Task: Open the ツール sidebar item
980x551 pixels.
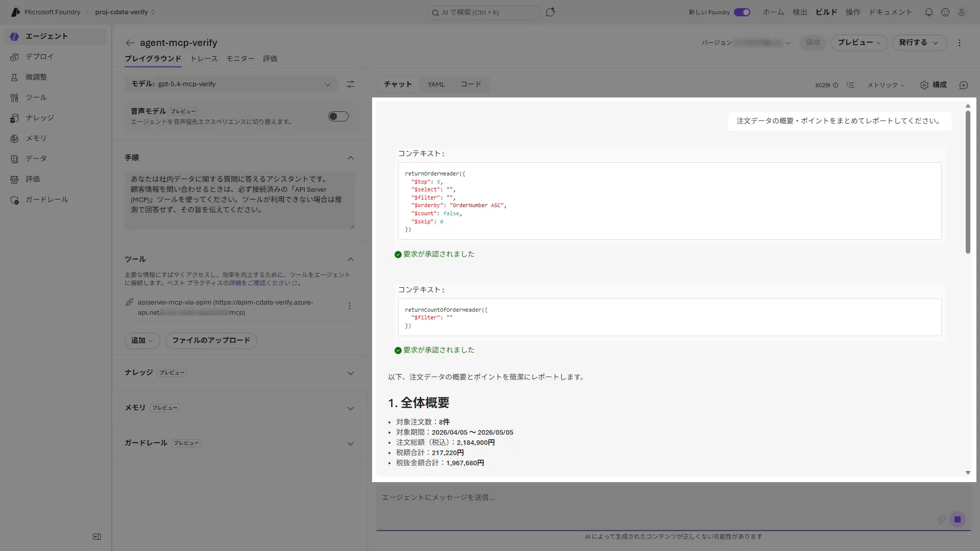Action: click(56, 97)
